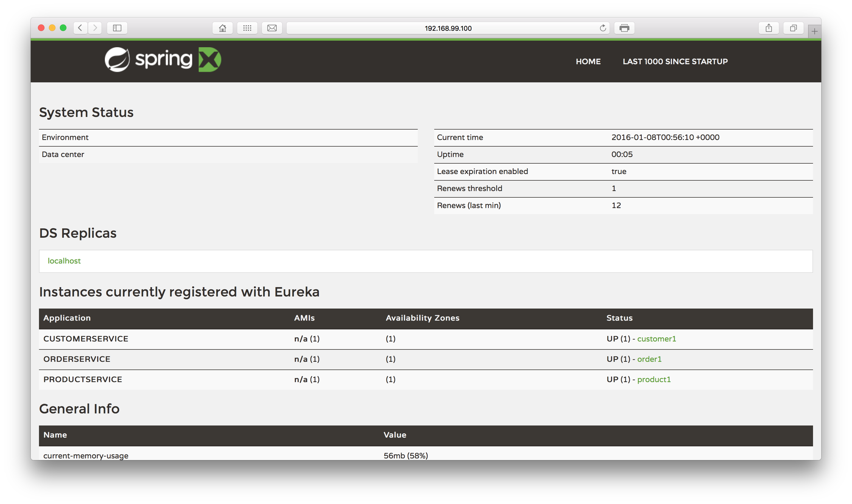Click the mail envelope toolbar icon
This screenshot has height=504, width=852.
point(272,28)
